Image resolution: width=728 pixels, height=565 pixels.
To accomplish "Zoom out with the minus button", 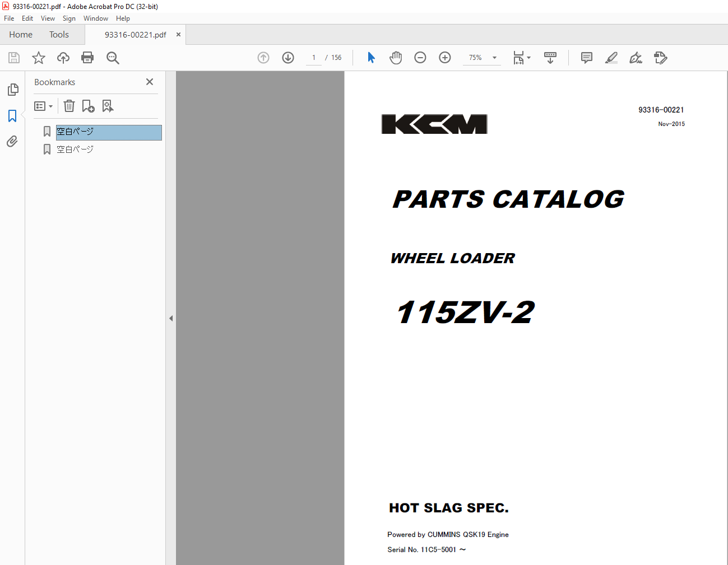I will pos(420,58).
